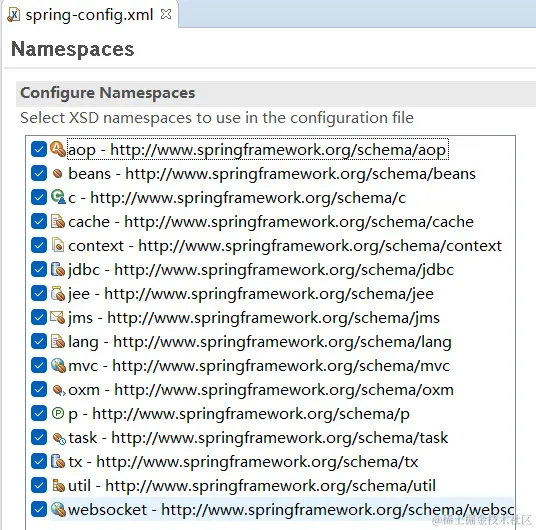Click the jms envelope icon

coord(57,318)
